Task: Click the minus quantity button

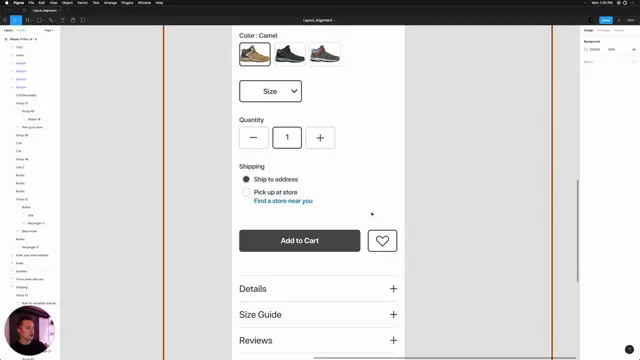Action: coord(253,138)
